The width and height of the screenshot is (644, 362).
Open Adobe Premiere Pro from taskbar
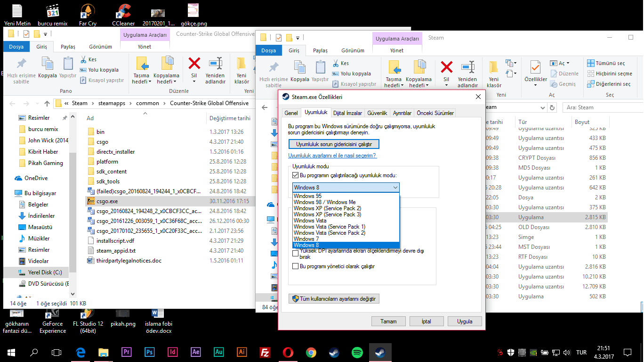126,352
